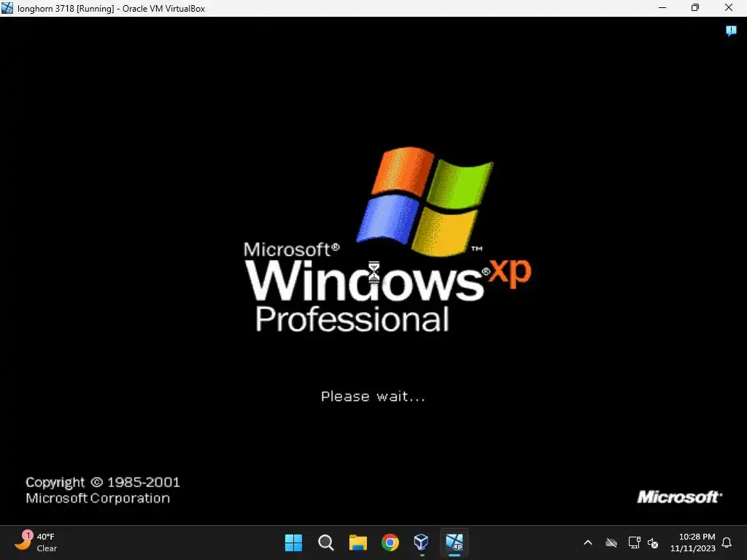747x560 pixels.
Task: Click the VirtualBox notification icon in the VM corner
Action: point(731,31)
